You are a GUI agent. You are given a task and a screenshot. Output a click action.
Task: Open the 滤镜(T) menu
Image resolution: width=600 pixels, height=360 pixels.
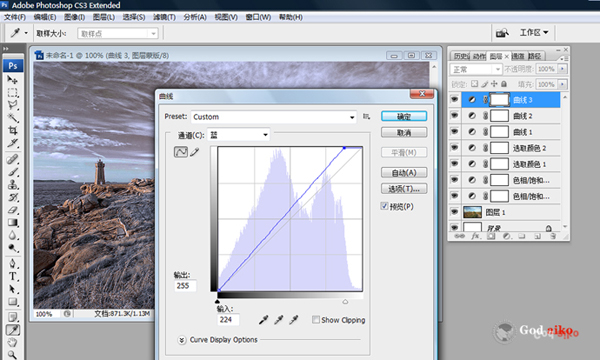164,17
